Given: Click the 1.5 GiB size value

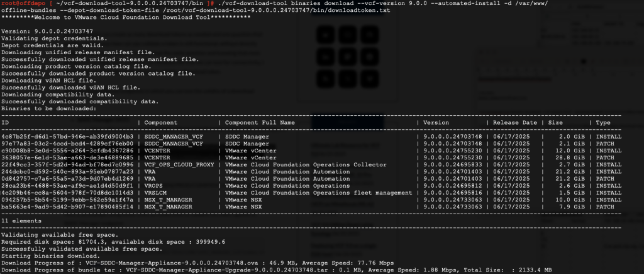Looking at the screenshot, I should [x=572, y=193].
